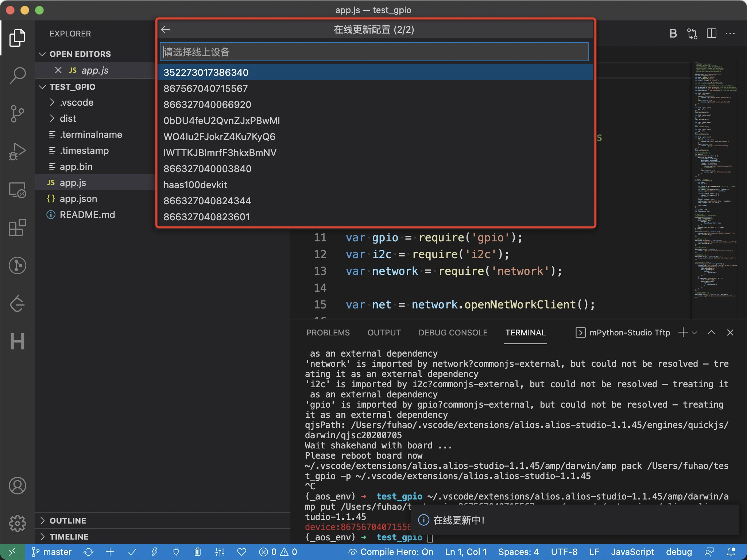Select device 867567040715567
This screenshot has width=747, height=560.
pos(376,88)
